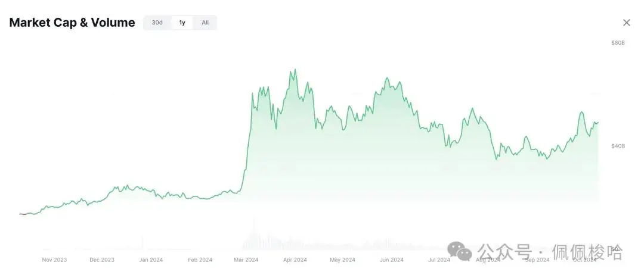644x278 pixels.
Task: Click the Market Cap & Volume title
Action: point(72,23)
